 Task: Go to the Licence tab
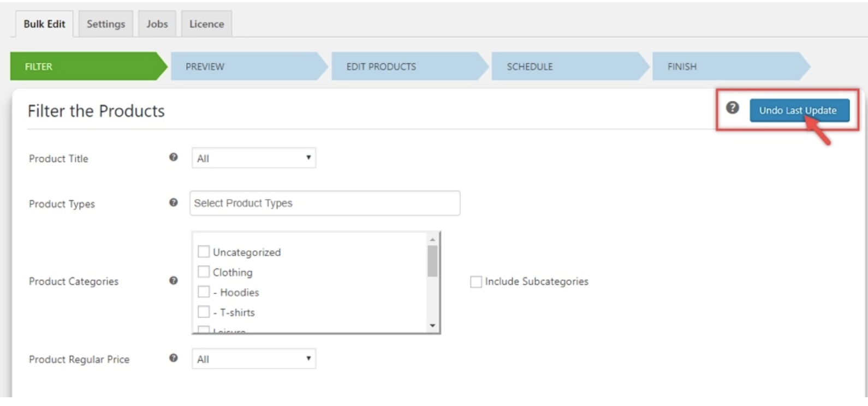click(x=206, y=24)
